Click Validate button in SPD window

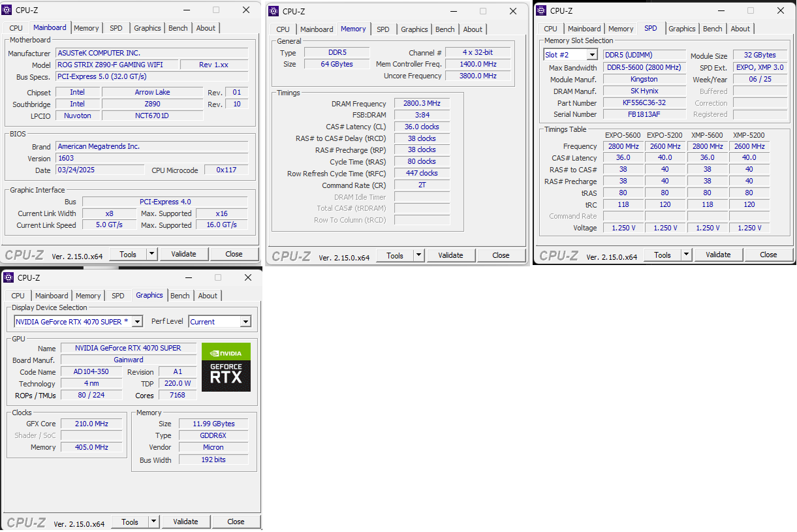click(x=719, y=255)
